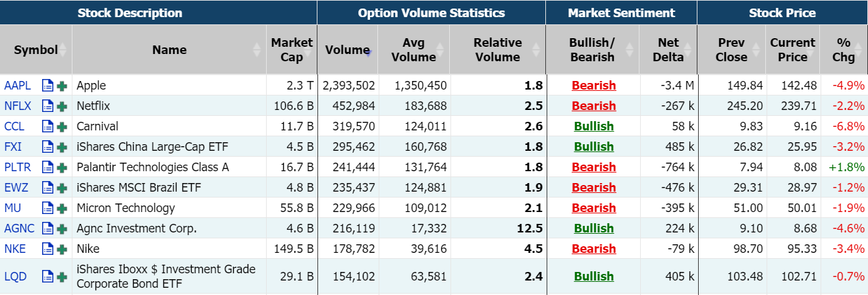Click Bearish link for iShares MSCI Brazil ETF
868x295 pixels.
pyautogui.click(x=594, y=188)
